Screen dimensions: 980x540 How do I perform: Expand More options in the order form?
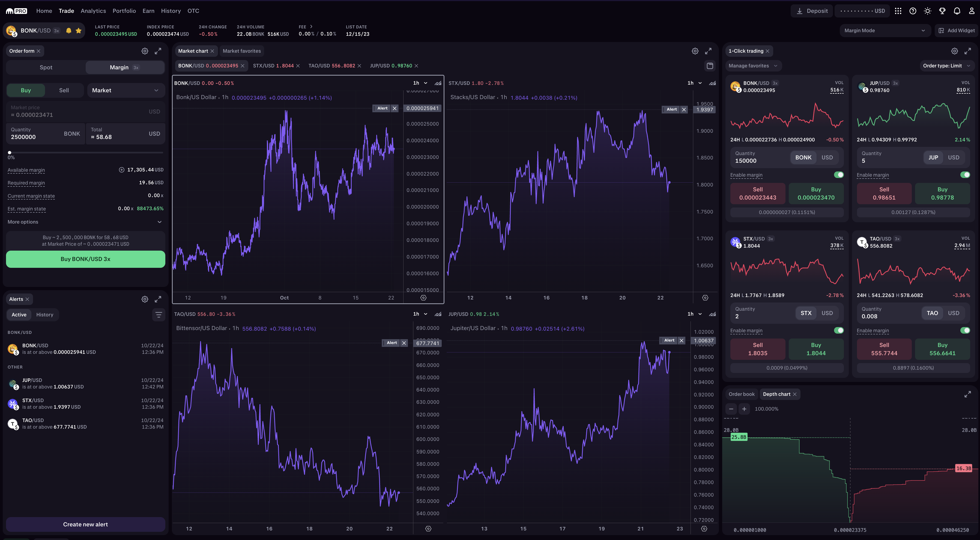(x=85, y=221)
